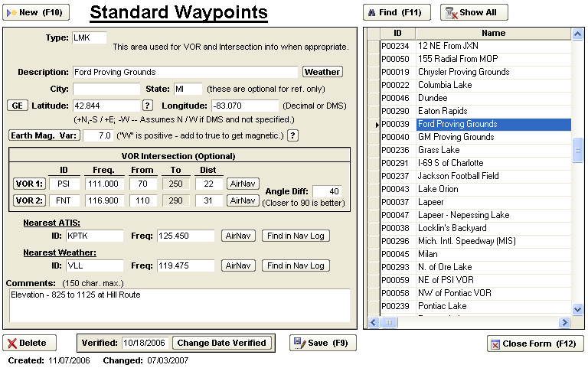Click the Verified date field 10/18/2006

coord(145,343)
